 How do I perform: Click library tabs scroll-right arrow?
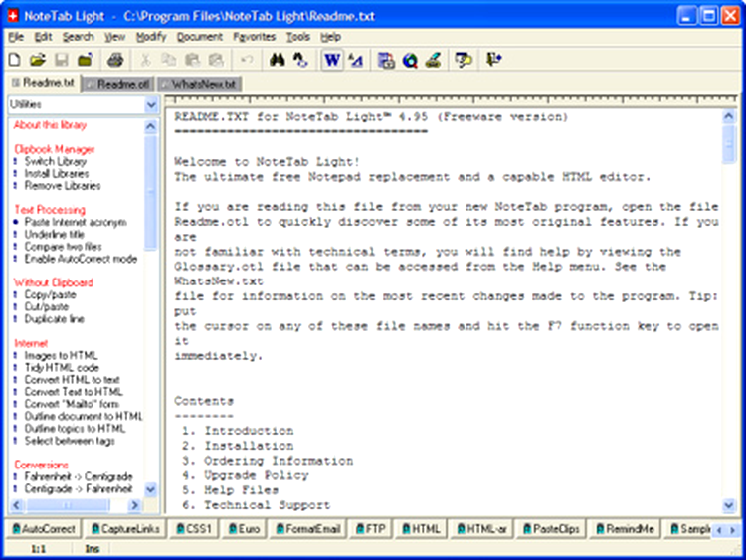tap(733, 530)
